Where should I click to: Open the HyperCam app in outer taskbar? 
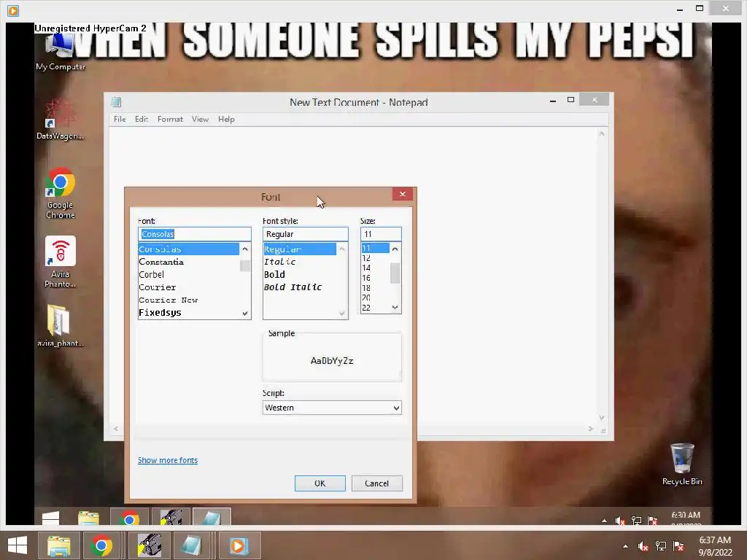150,545
